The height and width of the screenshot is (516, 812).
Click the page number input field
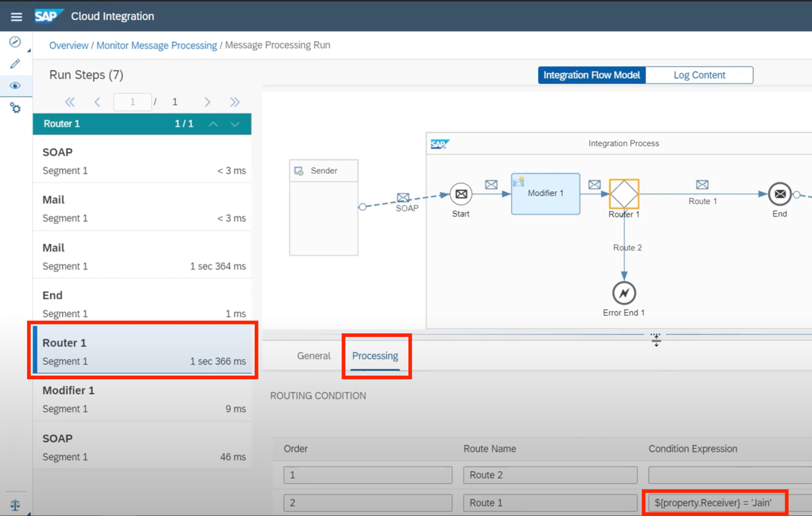[132, 102]
